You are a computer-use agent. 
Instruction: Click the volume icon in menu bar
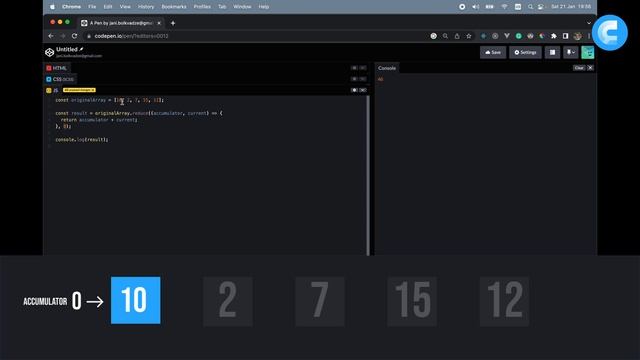pyautogui.click(x=476, y=7)
